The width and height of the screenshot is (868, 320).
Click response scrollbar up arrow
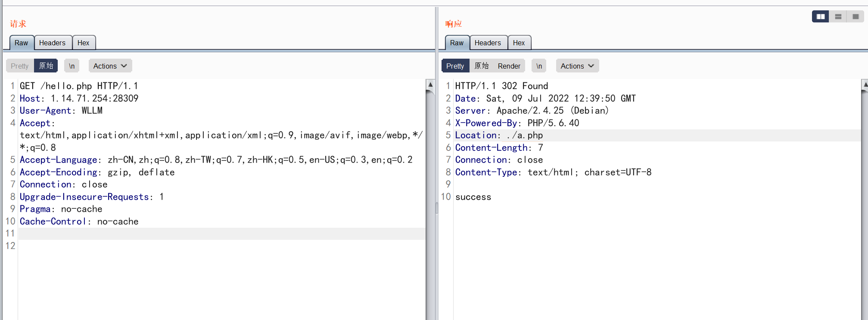(x=865, y=85)
